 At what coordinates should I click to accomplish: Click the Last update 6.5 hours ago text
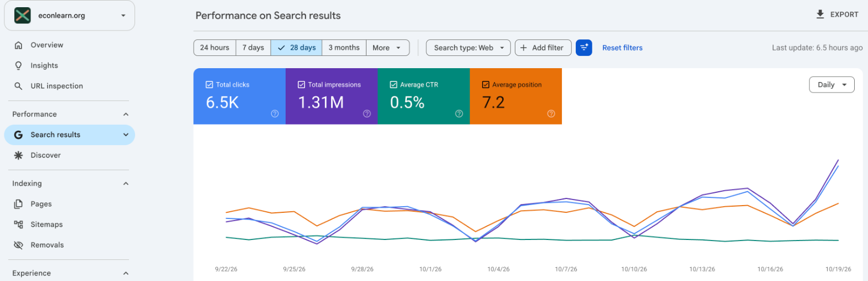[x=817, y=48]
